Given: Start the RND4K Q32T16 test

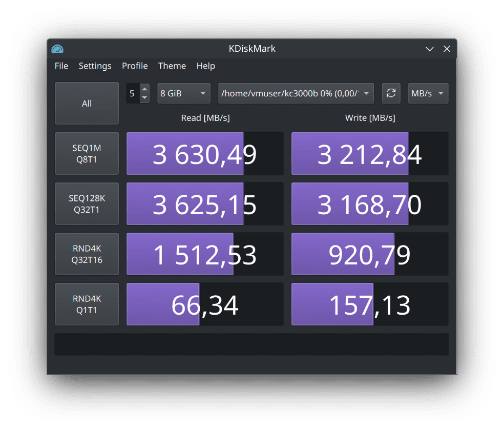Looking at the screenshot, I should (x=87, y=254).
